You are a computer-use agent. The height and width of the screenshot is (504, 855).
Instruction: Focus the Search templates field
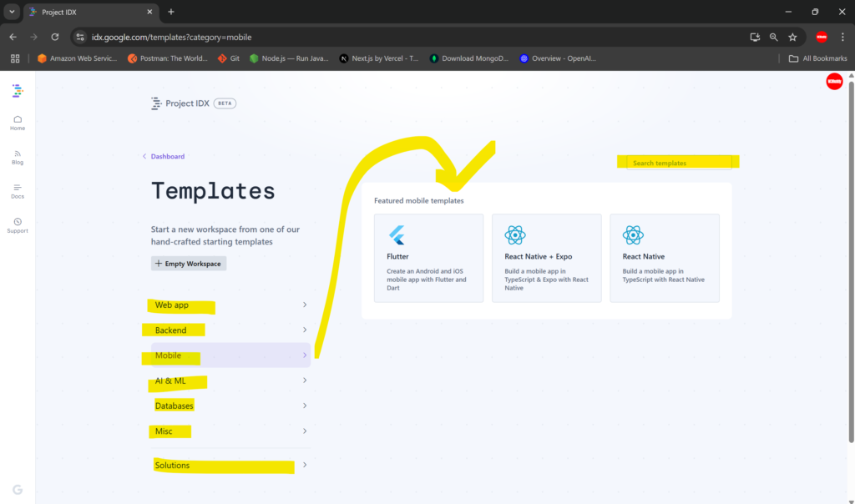(x=679, y=163)
